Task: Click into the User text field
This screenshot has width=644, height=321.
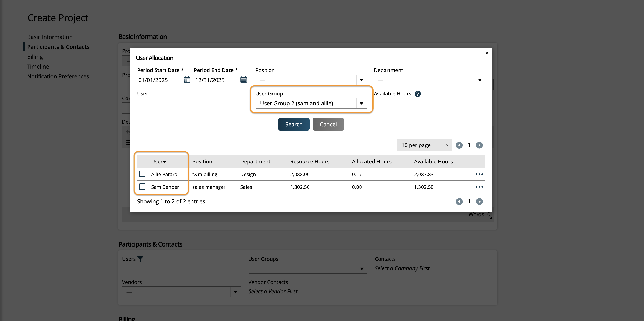Action: pyautogui.click(x=192, y=103)
